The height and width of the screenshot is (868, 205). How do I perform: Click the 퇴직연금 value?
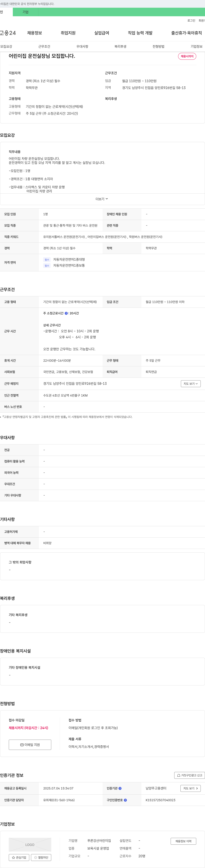[151, 372]
